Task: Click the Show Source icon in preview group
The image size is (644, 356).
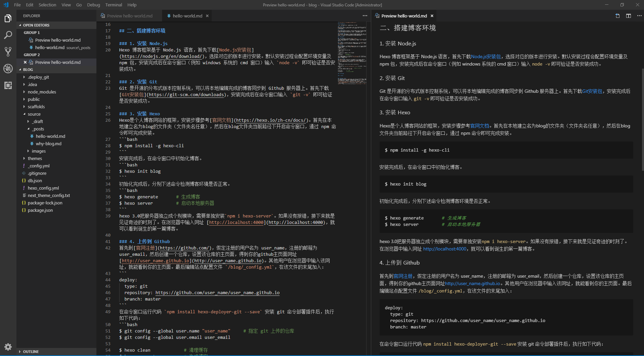Action: point(617,16)
